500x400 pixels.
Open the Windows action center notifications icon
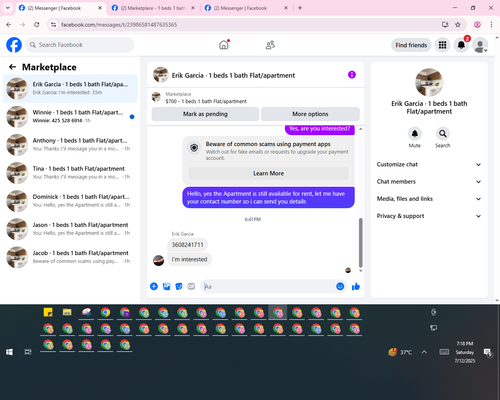click(x=488, y=352)
